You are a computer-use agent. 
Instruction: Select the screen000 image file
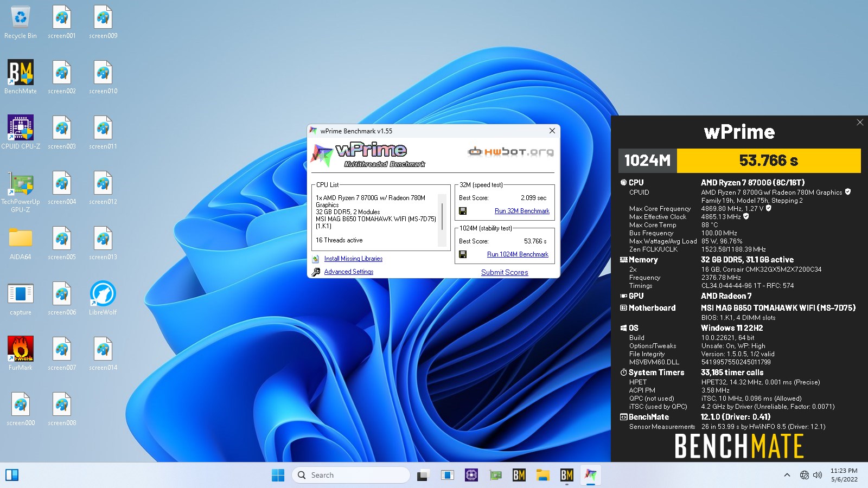[21, 409]
